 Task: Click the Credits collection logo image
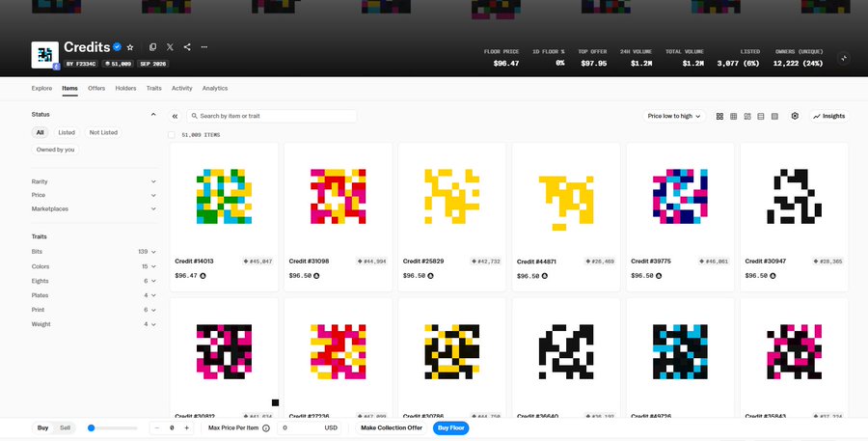[44, 55]
